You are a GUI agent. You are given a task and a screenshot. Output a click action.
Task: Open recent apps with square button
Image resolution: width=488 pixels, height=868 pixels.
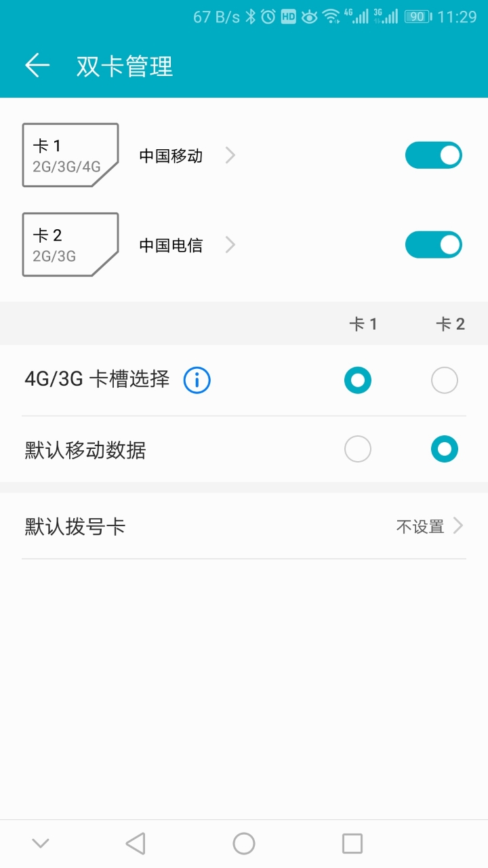352,844
